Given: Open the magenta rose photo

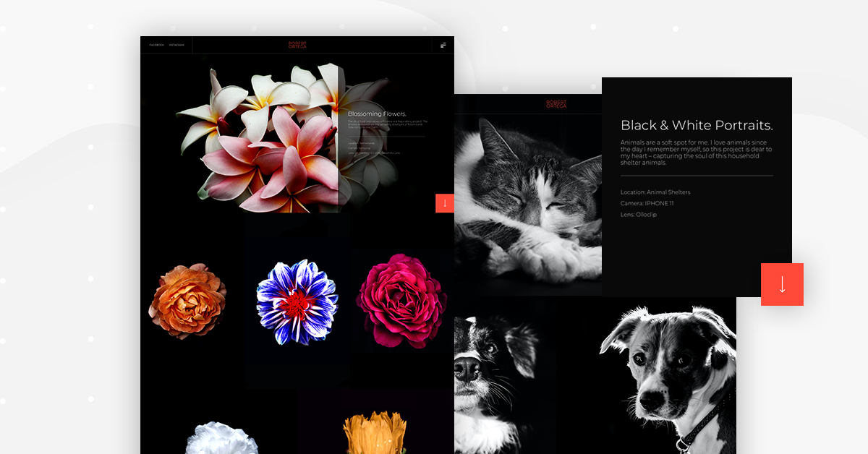Looking at the screenshot, I should 401,301.
